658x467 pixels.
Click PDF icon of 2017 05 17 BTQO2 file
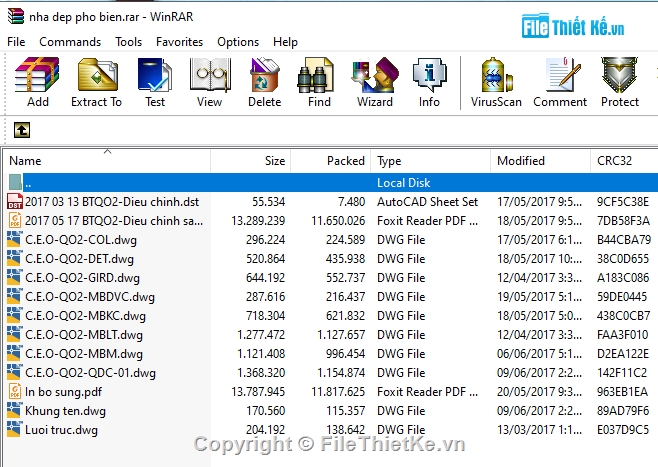point(15,220)
